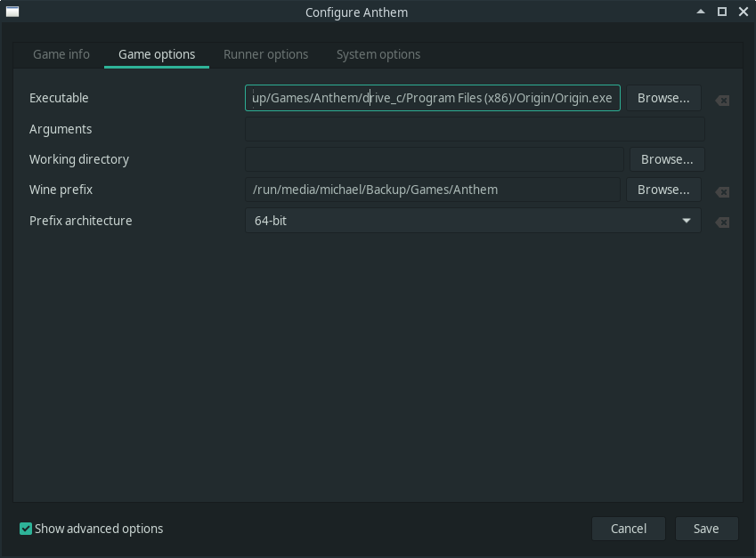Click the empty Working directory field
The width and height of the screenshot is (756, 558).
[x=435, y=159]
